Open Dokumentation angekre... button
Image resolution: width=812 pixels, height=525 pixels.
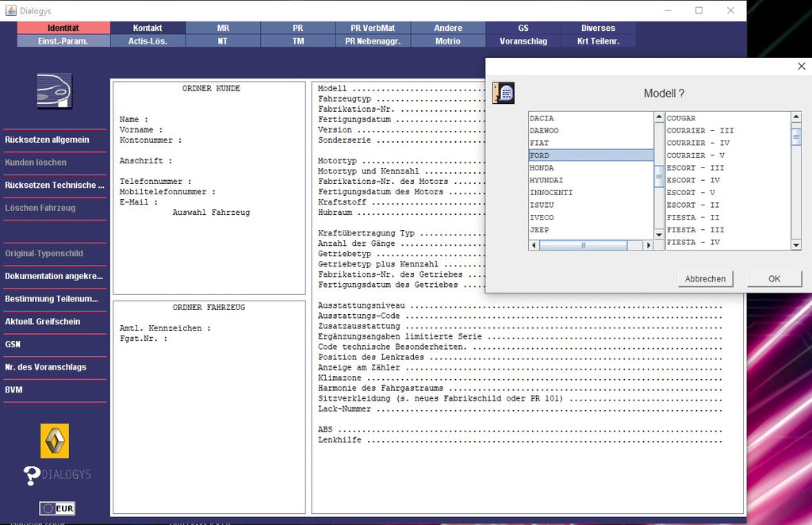click(x=55, y=277)
